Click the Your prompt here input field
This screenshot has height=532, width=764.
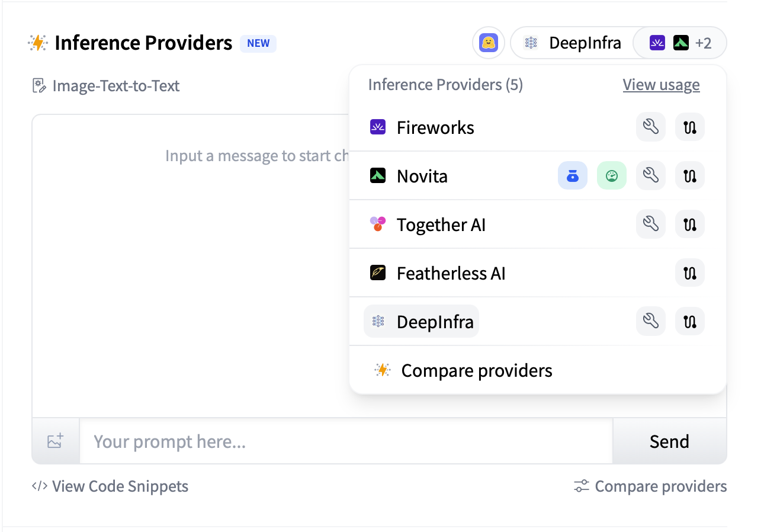pos(346,441)
